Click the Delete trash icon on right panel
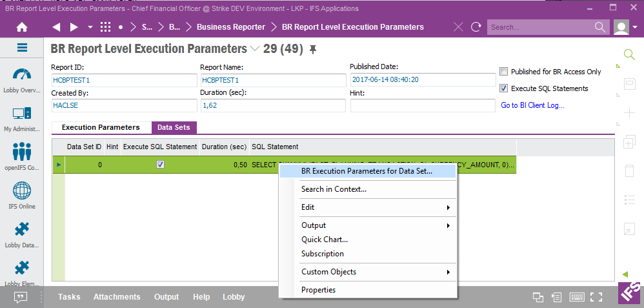The height and width of the screenshot is (308, 644). point(630,170)
